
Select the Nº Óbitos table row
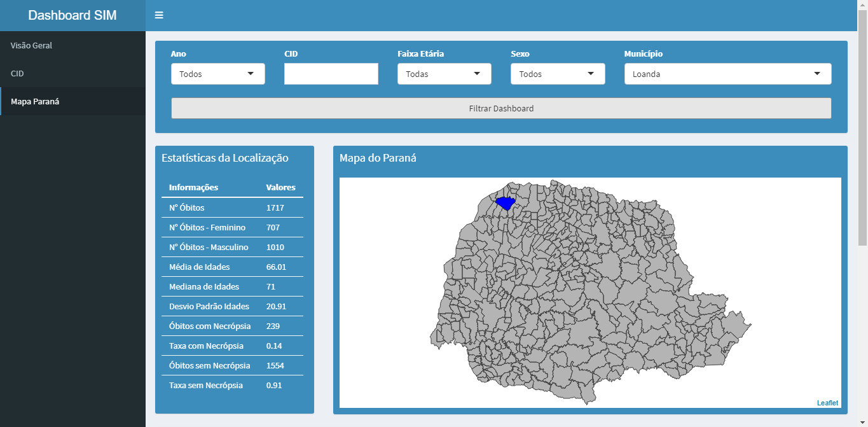click(232, 207)
